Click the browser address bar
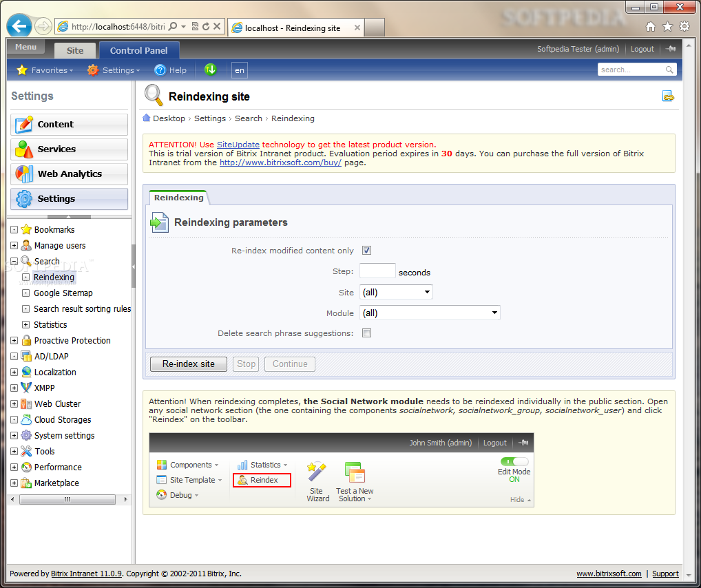701x588 pixels. click(x=118, y=26)
